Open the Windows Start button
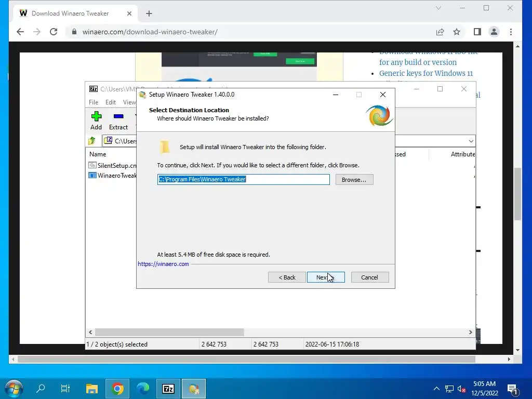The image size is (532, 399). pos(14,389)
